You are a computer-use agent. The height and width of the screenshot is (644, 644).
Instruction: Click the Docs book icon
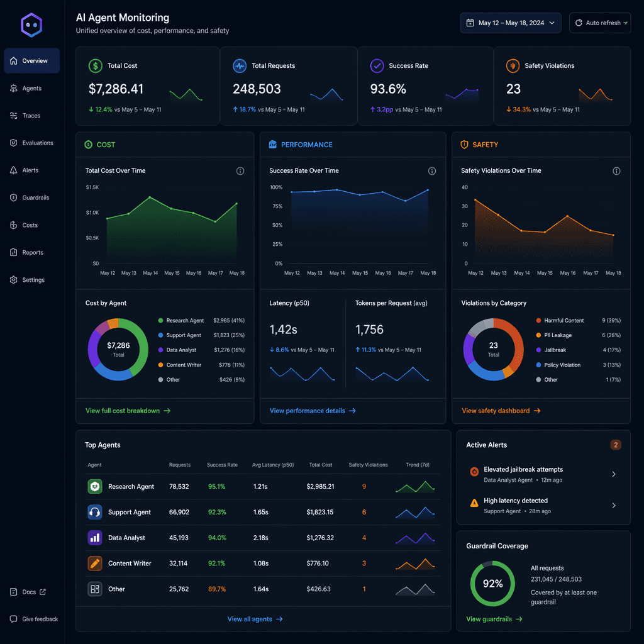click(14, 592)
